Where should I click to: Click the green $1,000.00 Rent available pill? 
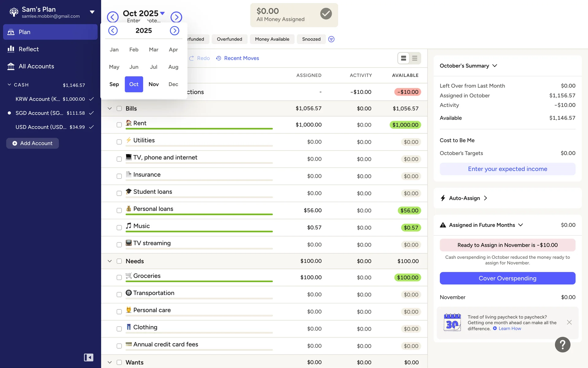pos(405,125)
